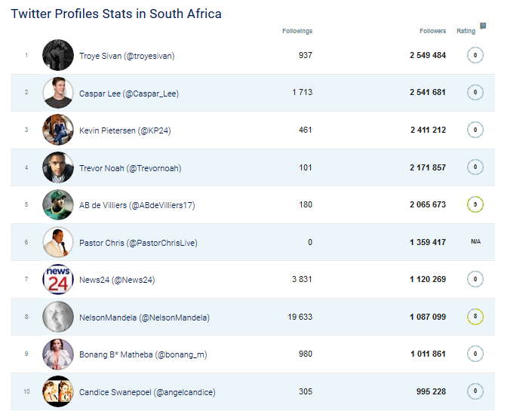Click the rating badge for AB de Villiers
532x414 pixels.
(475, 204)
